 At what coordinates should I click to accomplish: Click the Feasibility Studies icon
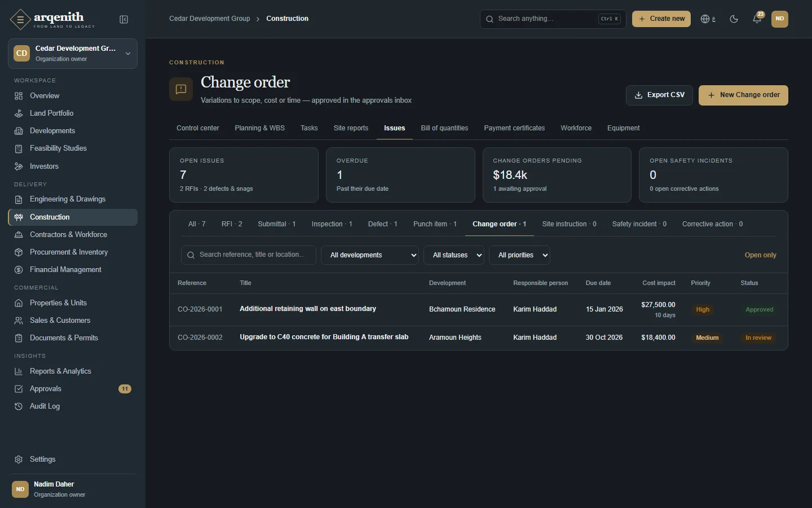(19, 148)
